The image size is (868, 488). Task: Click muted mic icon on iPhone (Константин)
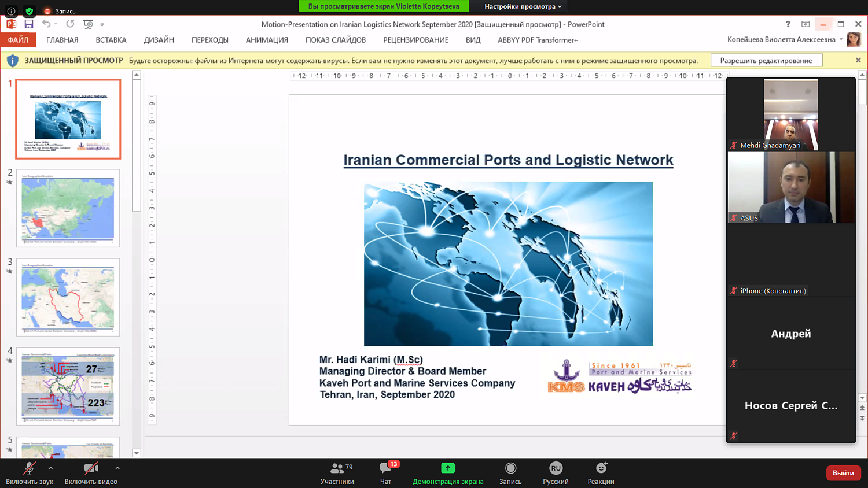(x=734, y=291)
